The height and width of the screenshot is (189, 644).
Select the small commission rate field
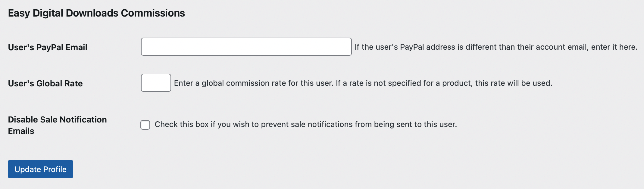[x=156, y=83]
